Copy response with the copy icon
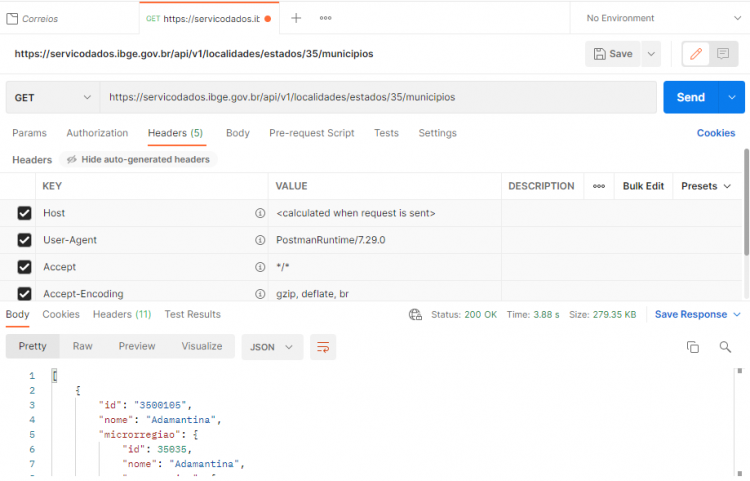This screenshot has width=750, height=481. pyautogui.click(x=693, y=347)
